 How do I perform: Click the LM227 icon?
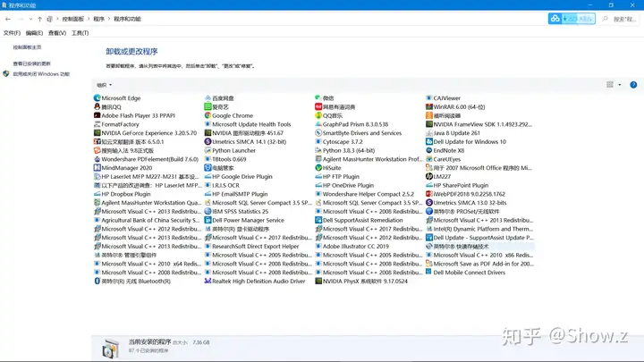(x=429, y=176)
